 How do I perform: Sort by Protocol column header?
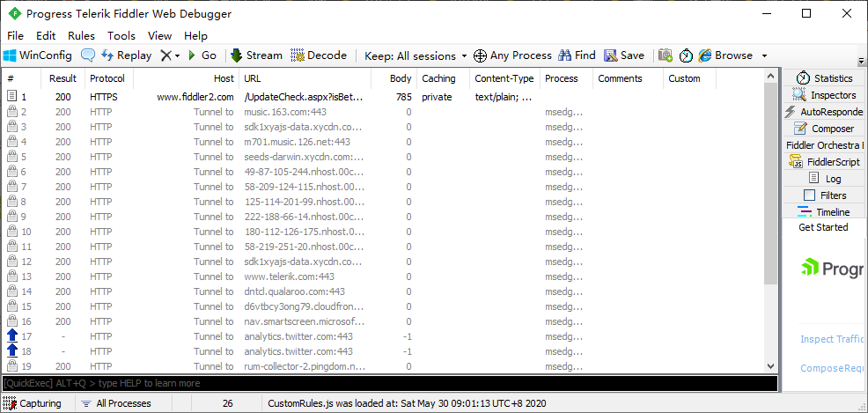(x=108, y=78)
